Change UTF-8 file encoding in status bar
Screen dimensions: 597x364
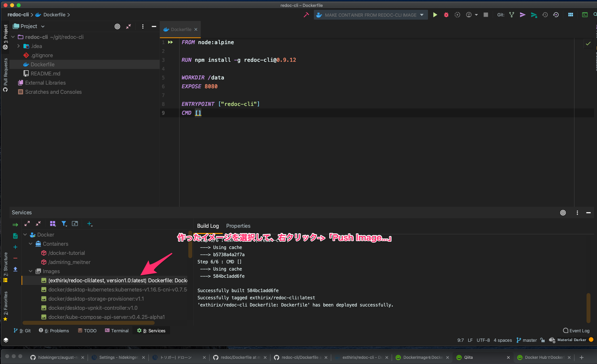(483, 340)
